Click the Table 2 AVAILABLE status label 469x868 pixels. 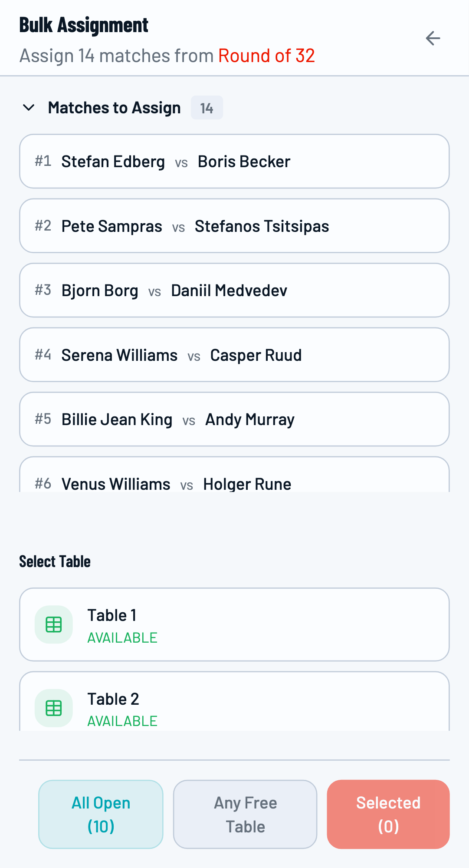click(122, 721)
